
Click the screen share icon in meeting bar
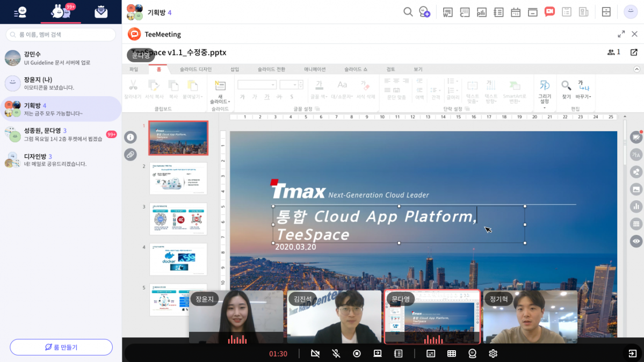click(x=378, y=353)
